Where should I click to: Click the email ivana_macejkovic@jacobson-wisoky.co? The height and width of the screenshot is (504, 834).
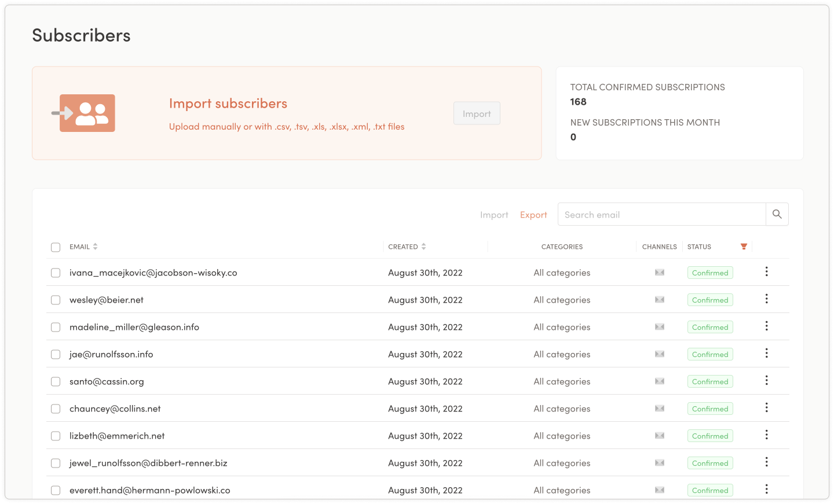click(153, 273)
